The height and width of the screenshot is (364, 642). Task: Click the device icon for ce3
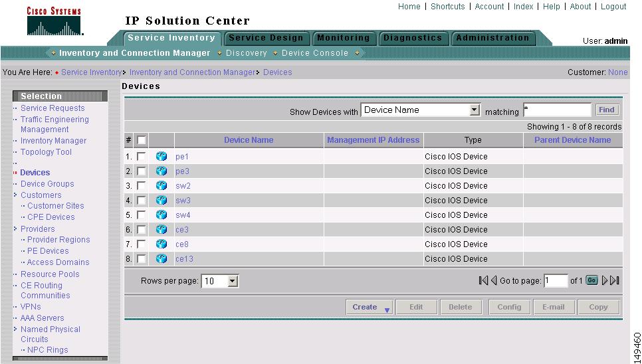161,229
